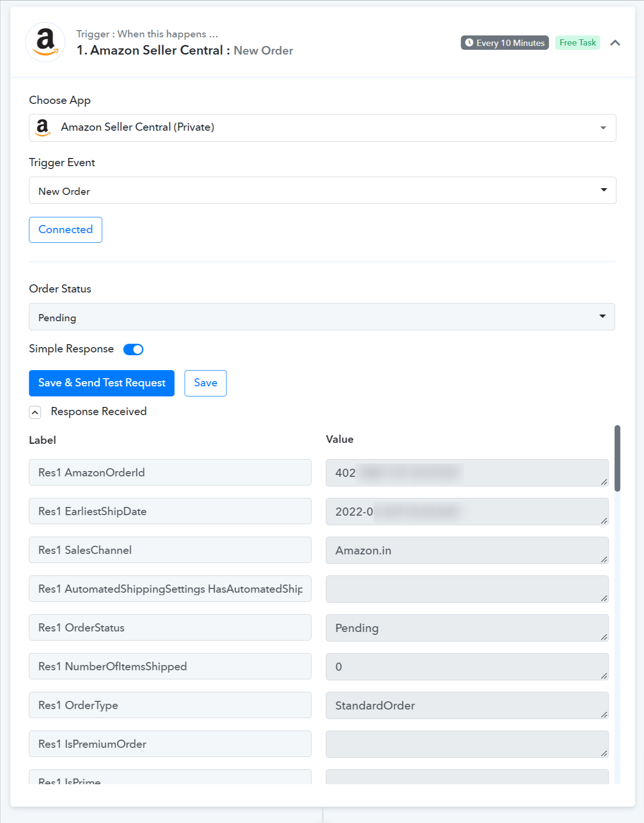Click the Res1 NumberOfItemsShipped label field
The height and width of the screenshot is (823, 644).
coord(170,666)
